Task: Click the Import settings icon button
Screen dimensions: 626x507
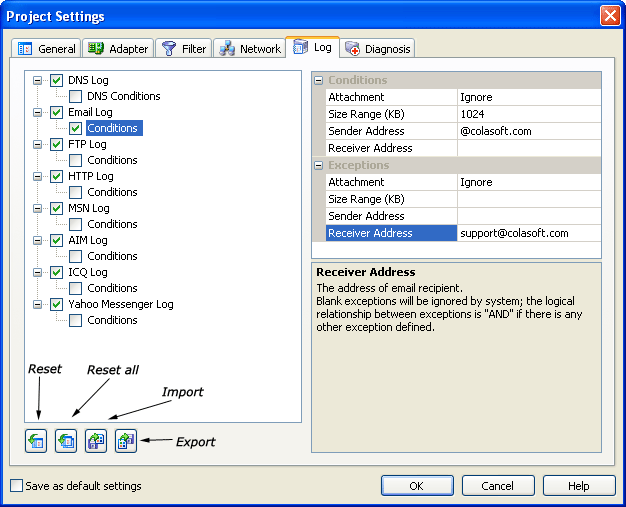Action: click(96, 440)
